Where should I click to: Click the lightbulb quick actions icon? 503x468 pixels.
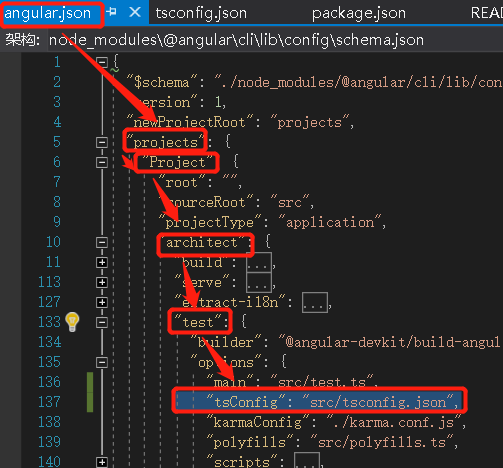[x=72, y=322]
